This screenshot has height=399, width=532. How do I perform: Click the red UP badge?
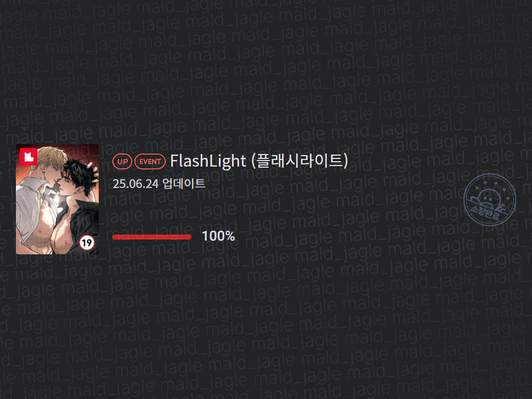122,161
